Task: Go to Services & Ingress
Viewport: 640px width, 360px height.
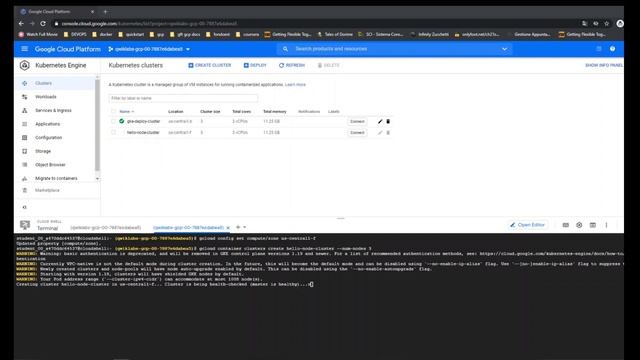Action: coord(53,111)
